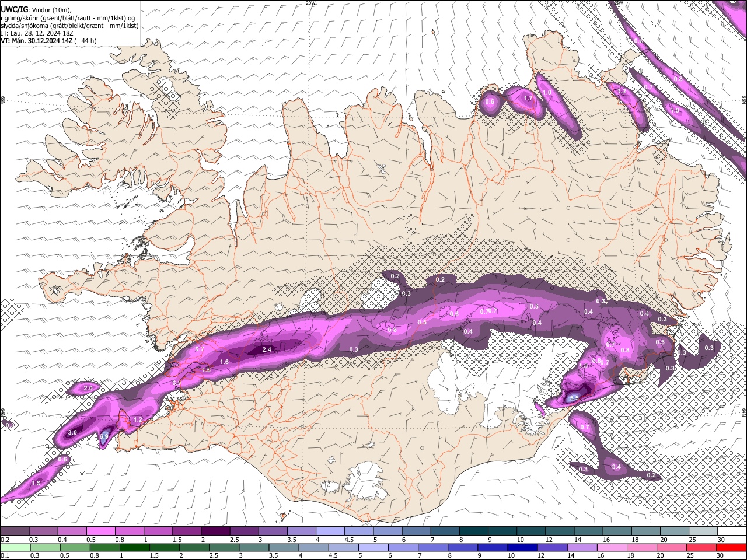Click the UWC/IG title text
This screenshot has height=560, width=747.
[x=14, y=9]
